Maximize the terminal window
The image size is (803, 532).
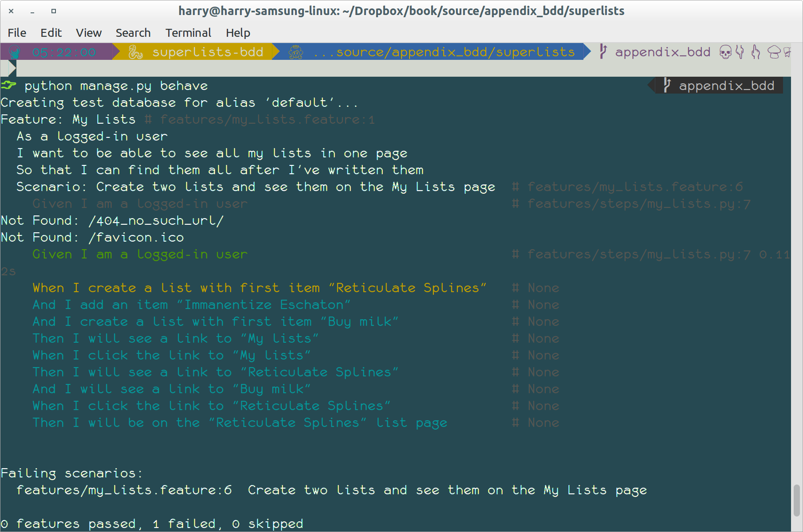coord(54,11)
